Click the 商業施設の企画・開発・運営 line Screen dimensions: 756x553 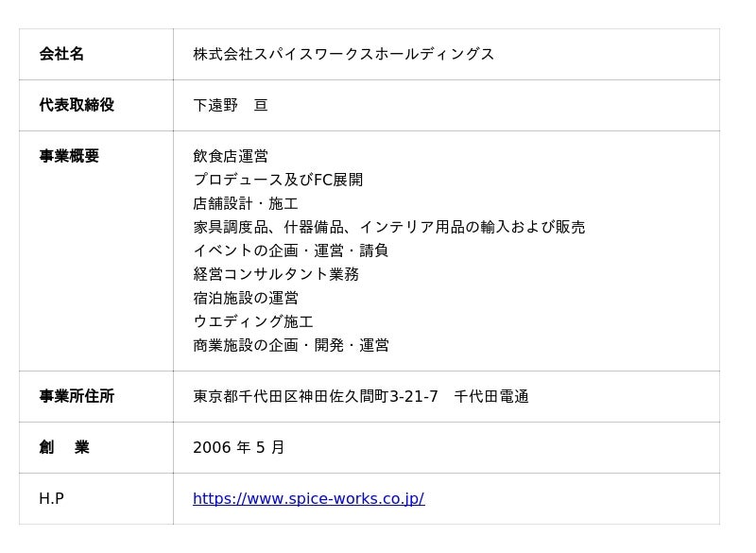click(x=291, y=345)
